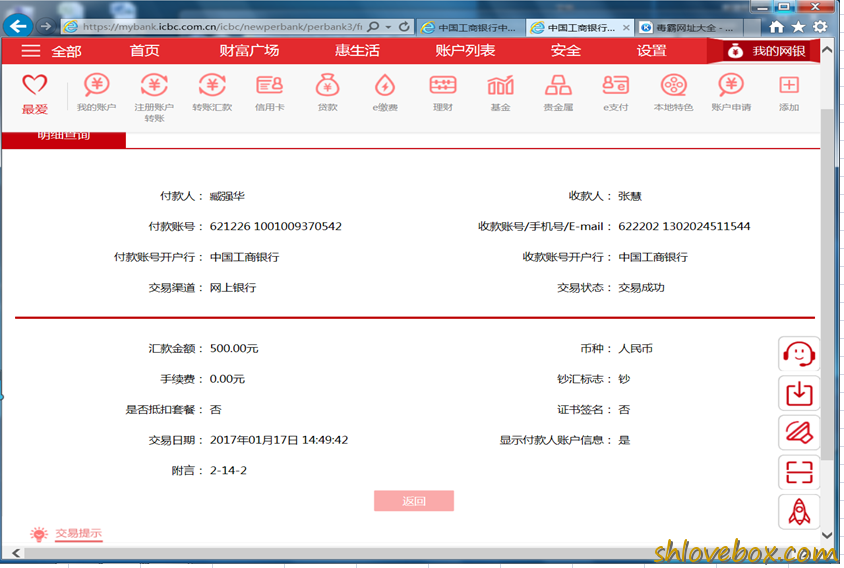Open 安全 in the navigation bar
This screenshot has width=844, height=568.
pyautogui.click(x=566, y=51)
